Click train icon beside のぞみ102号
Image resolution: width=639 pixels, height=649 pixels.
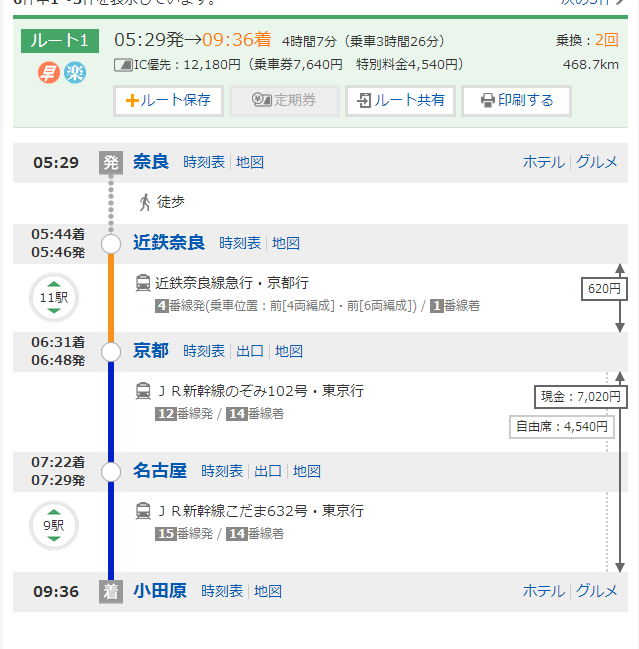tap(143, 391)
